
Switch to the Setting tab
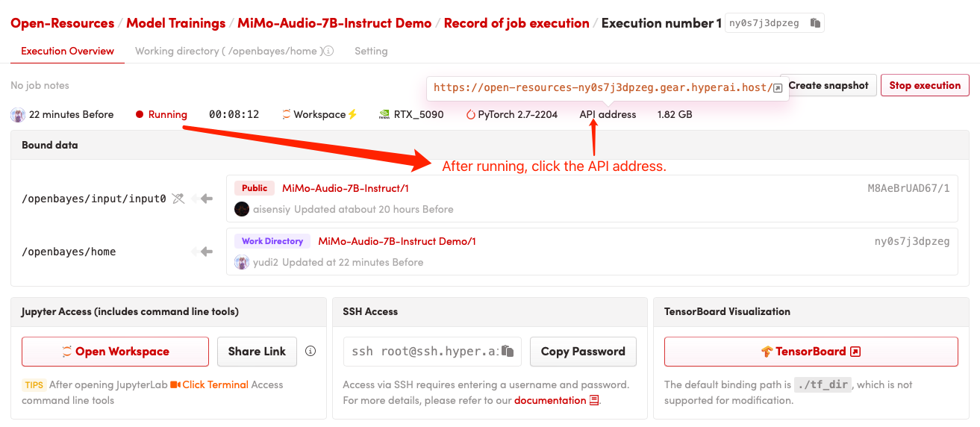coord(371,52)
